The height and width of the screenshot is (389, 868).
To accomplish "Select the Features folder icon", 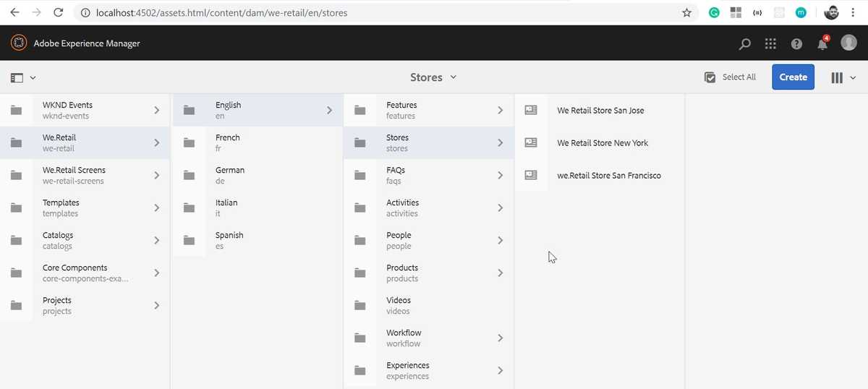I will click(x=359, y=111).
